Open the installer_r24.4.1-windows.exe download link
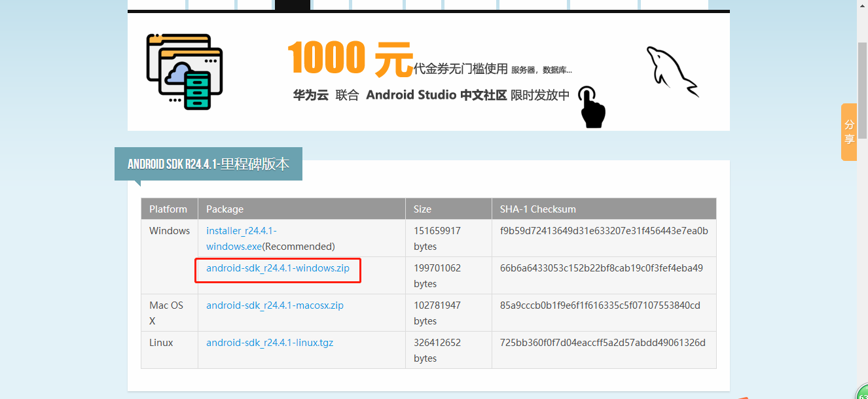This screenshot has width=868, height=399. pos(242,239)
